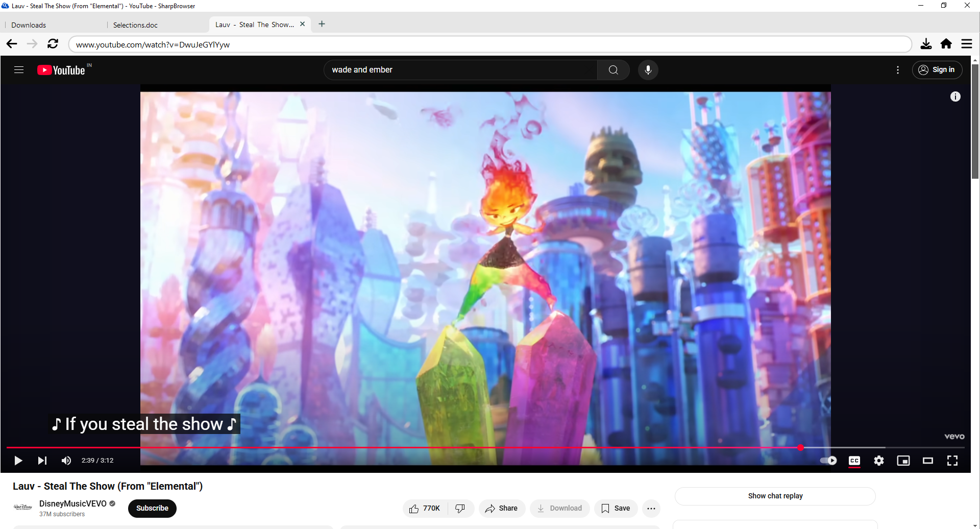Dislike the video
Viewport: 980px width, 529px height.
(460, 509)
